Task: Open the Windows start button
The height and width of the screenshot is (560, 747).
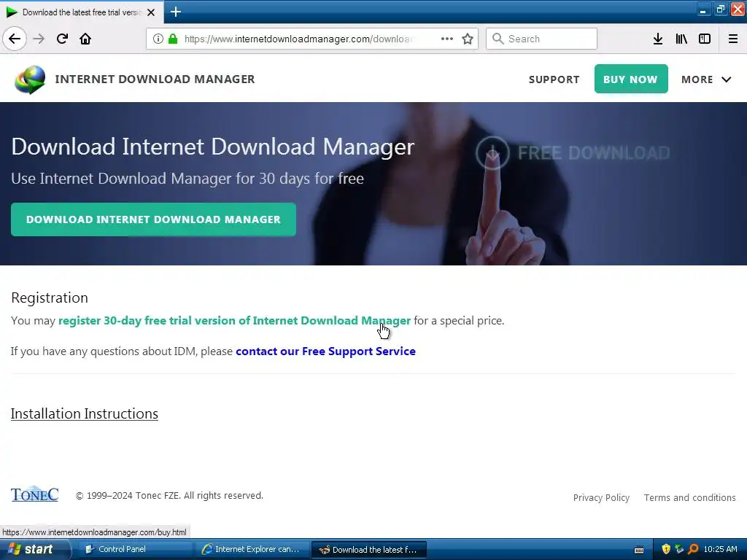Action: (35, 550)
